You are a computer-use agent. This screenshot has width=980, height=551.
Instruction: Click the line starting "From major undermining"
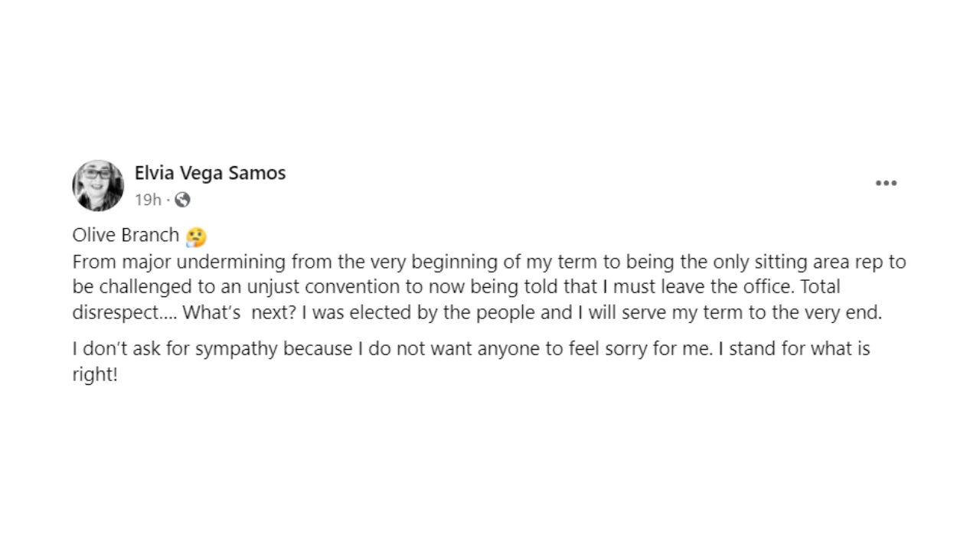coord(489,262)
